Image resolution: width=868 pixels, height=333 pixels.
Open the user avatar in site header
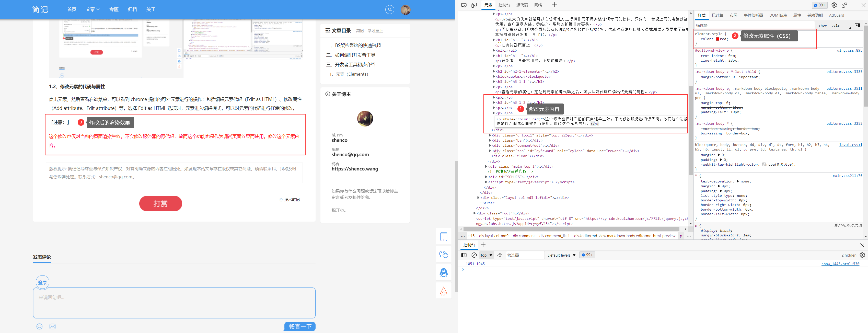[x=405, y=10]
